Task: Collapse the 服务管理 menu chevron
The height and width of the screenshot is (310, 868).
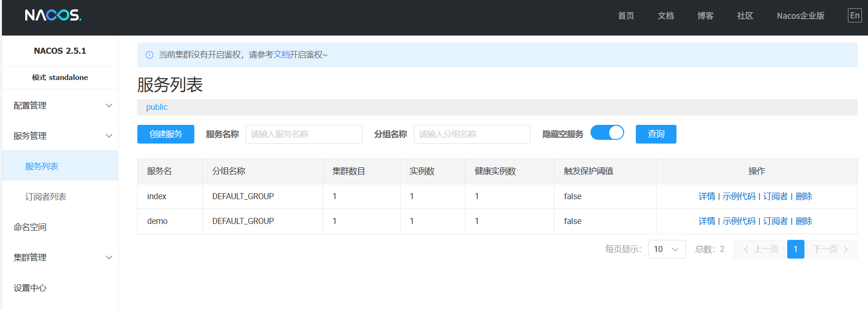Action: [x=109, y=136]
